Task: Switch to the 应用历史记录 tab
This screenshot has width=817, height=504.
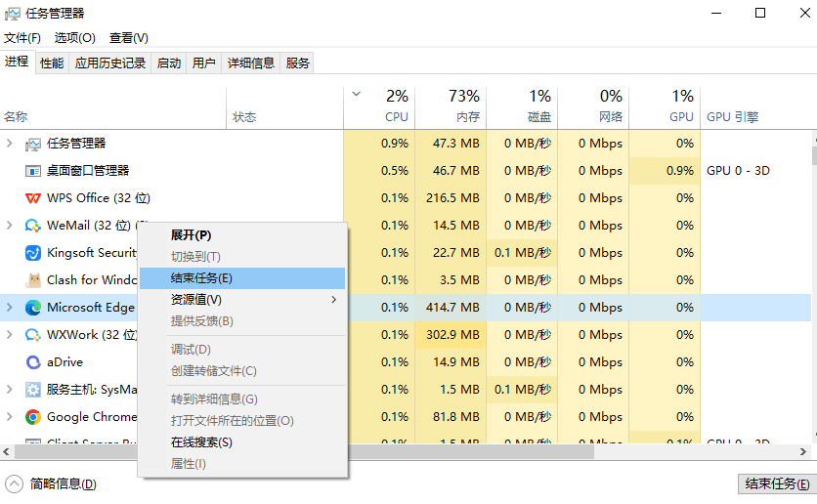Action: click(x=109, y=63)
